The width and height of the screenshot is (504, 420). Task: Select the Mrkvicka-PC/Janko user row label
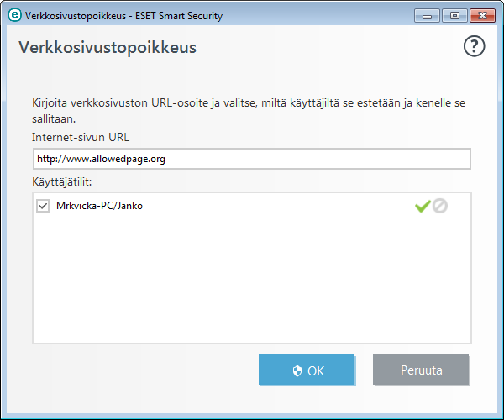99,206
